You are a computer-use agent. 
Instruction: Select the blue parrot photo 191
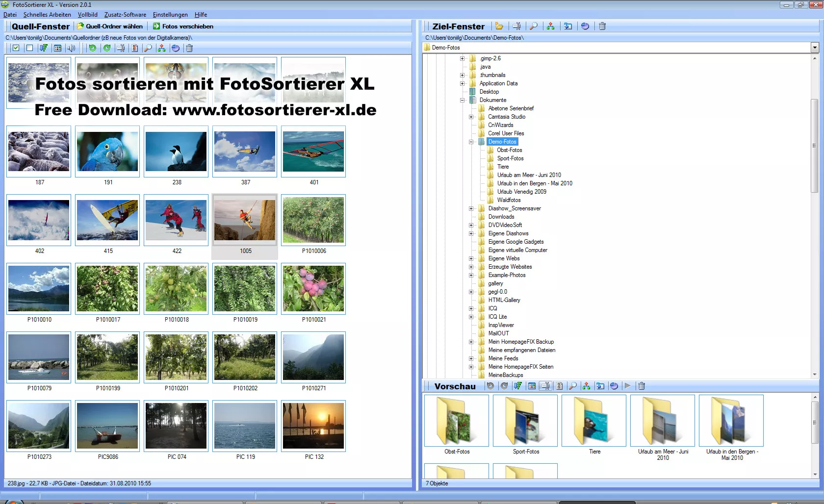coord(107,151)
